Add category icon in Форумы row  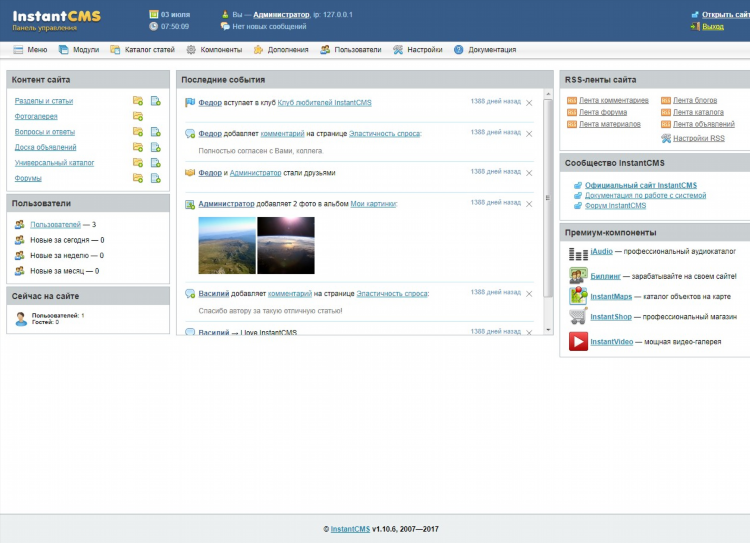pyautogui.click(x=138, y=178)
